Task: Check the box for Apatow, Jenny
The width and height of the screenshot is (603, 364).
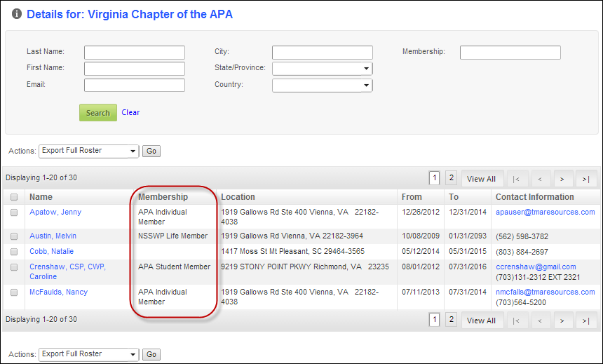Action: click(14, 213)
